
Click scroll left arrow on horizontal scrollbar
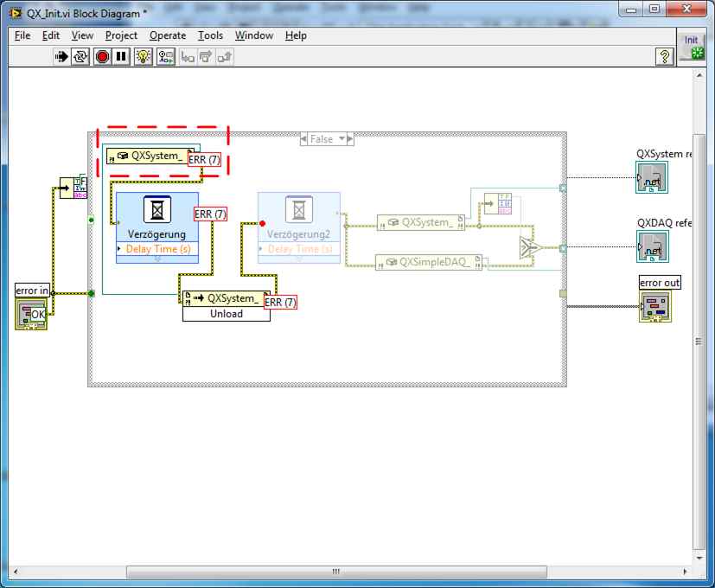tap(16, 571)
